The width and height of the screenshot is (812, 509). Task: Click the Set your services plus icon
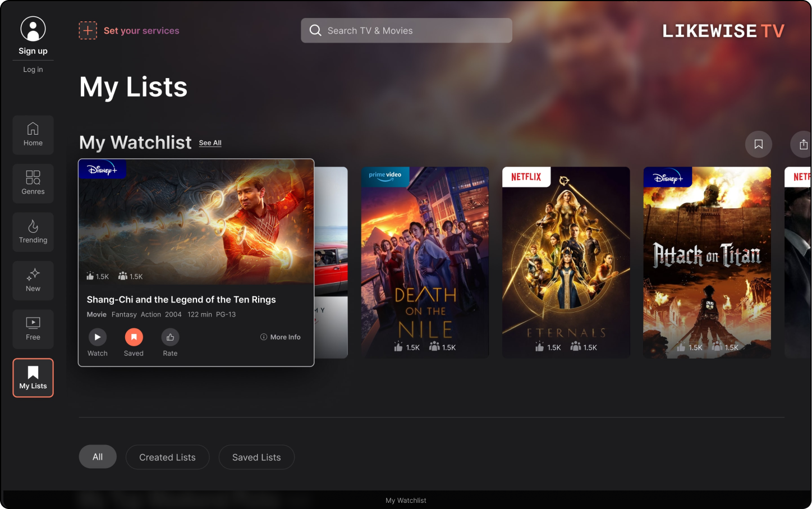[x=88, y=30]
